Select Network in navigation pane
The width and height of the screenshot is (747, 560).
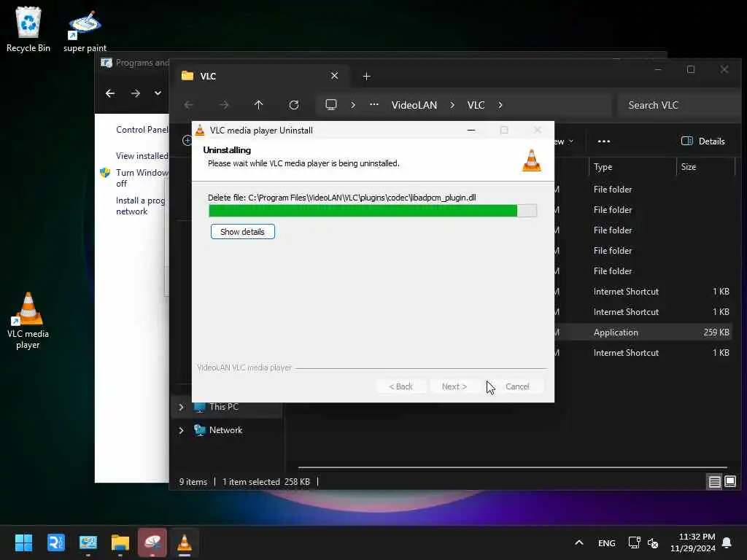click(225, 430)
